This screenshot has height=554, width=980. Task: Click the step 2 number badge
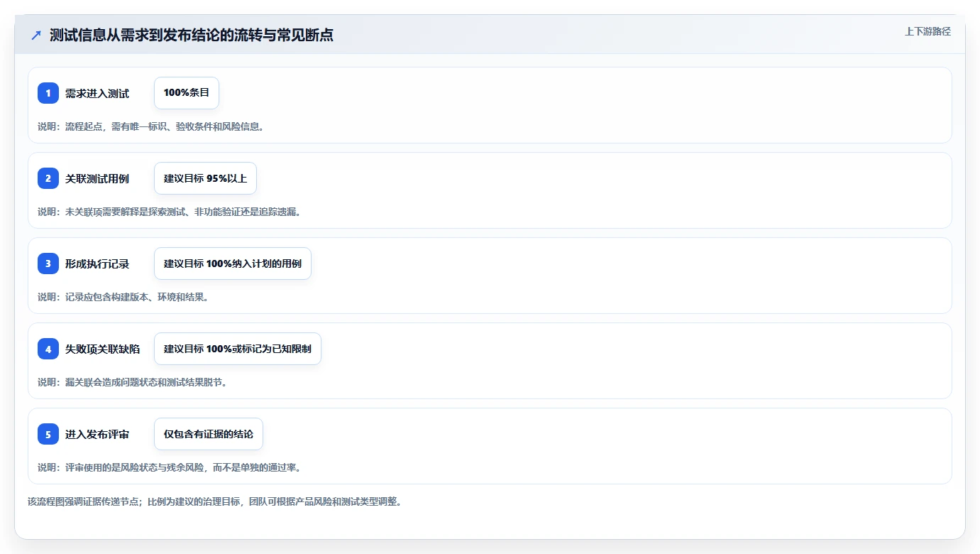(x=48, y=178)
